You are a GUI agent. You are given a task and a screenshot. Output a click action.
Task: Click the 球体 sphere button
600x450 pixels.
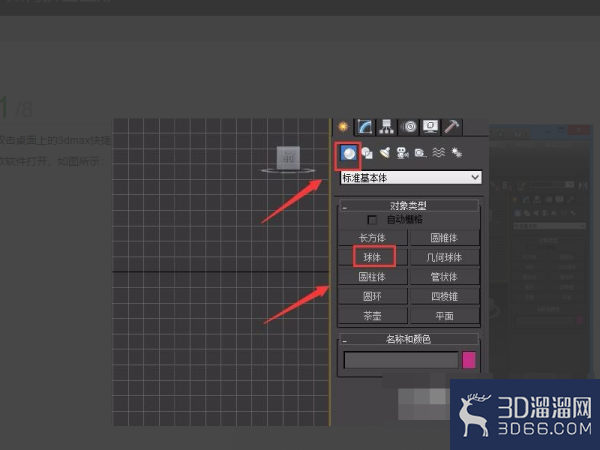point(373,257)
